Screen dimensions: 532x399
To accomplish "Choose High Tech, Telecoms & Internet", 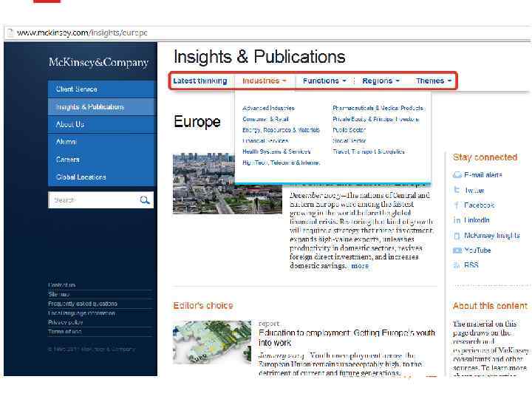I will [281, 163].
